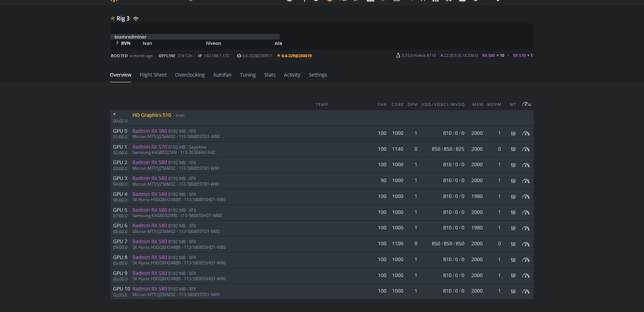Click mem value 1980 in GPU 4 row
The width and height of the screenshot is (644, 312).
(x=477, y=196)
